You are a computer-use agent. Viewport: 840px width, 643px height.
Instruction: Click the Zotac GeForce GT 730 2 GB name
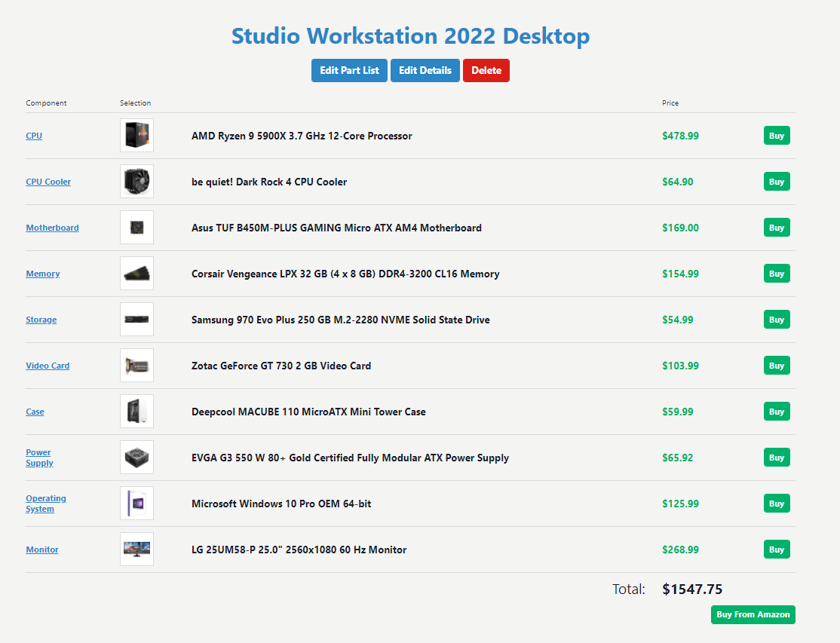pos(281,366)
